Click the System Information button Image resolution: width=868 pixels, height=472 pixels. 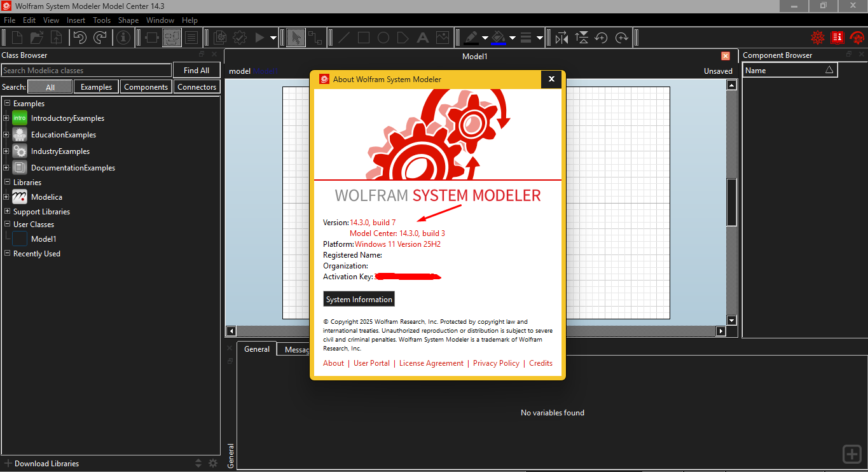[x=359, y=298]
